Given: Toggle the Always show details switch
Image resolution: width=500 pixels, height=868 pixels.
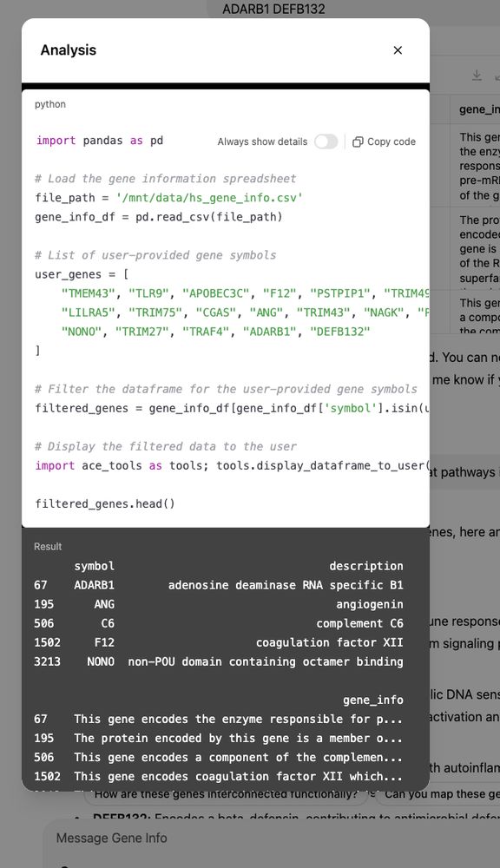Looking at the screenshot, I should 326,141.
